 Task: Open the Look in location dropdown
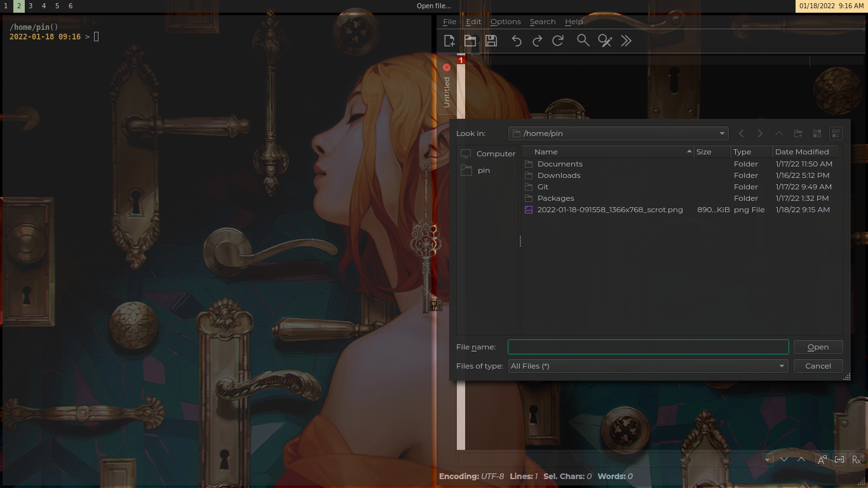(722, 133)
